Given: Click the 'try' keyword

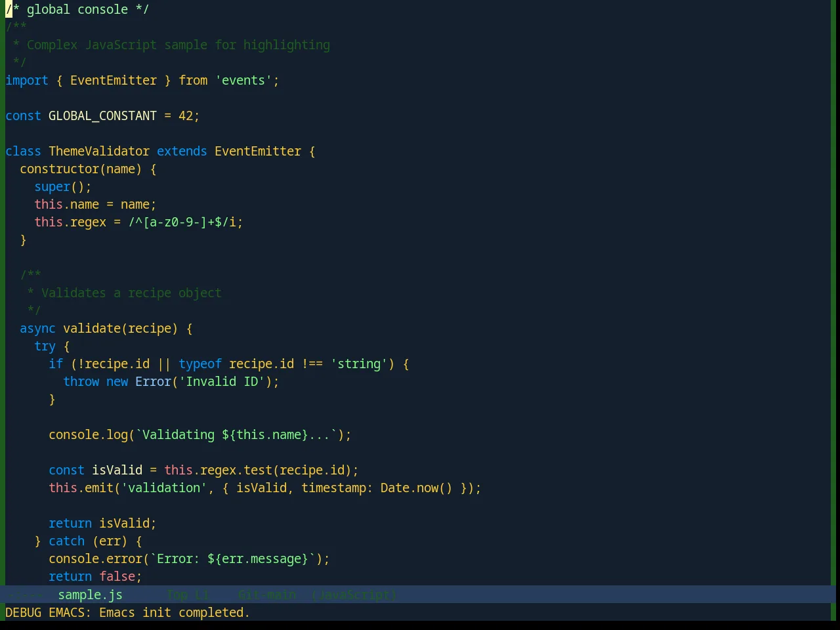Looking at the screenshot, I should coord(45,346).
